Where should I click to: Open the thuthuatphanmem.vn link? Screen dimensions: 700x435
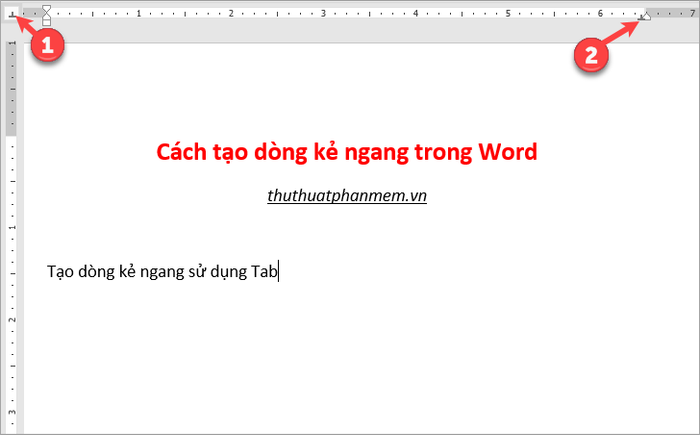tap(347, 196)
